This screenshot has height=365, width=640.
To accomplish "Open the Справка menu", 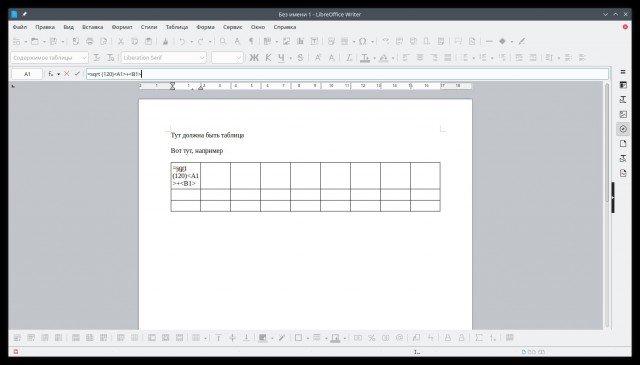I will click(x=285, y=27).
